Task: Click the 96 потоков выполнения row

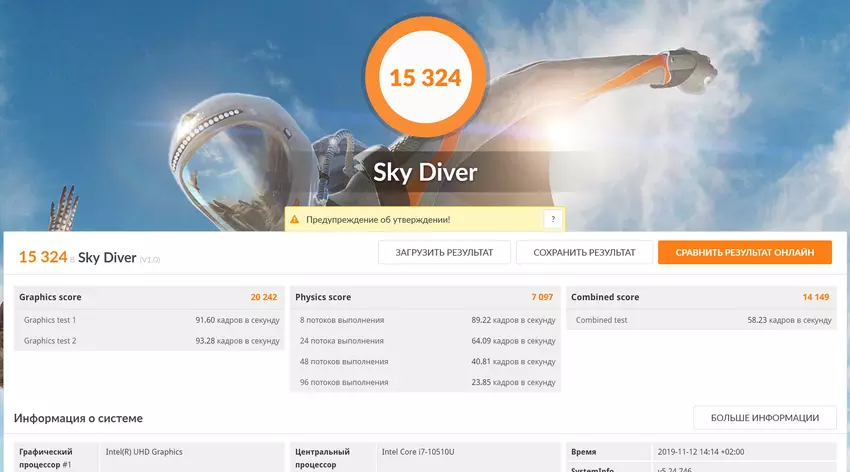Action: pyautogui.click(x=425, y=382)
